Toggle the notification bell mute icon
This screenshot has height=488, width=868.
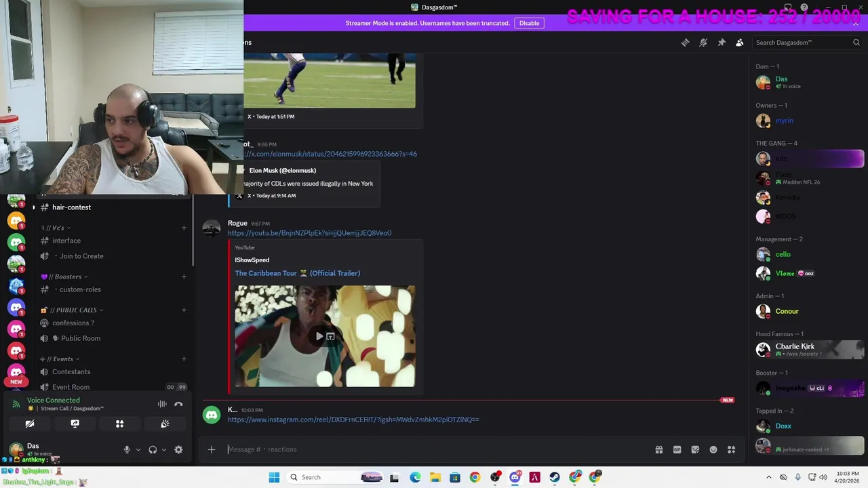703,42
